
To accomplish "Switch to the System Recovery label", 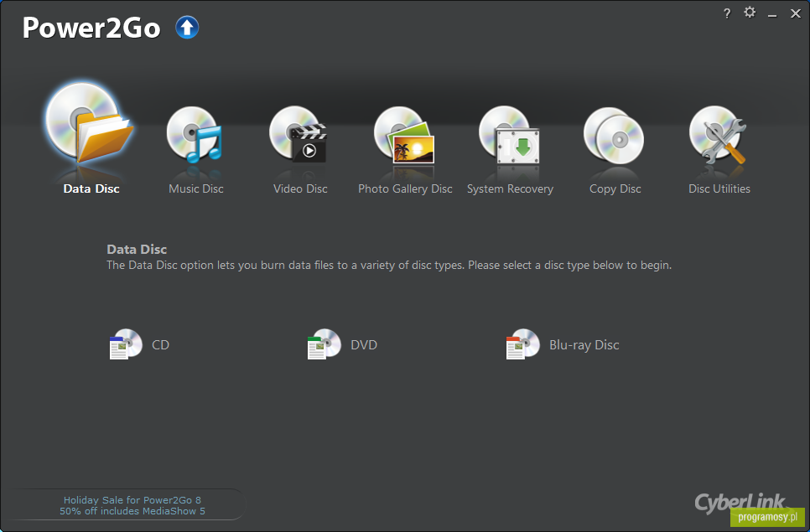I will point(510,189).
